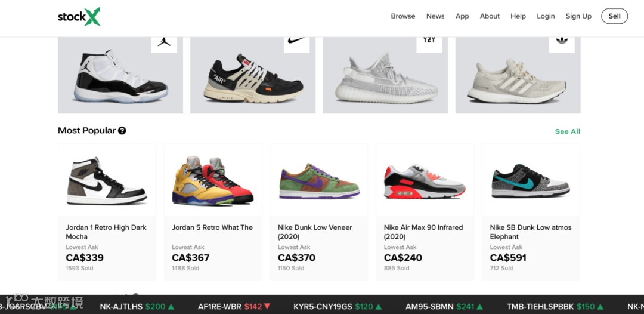Viewport: 644px width, 314px height.
Task: Select the Nike swoosh brand icon
Action: click(296, 44)
